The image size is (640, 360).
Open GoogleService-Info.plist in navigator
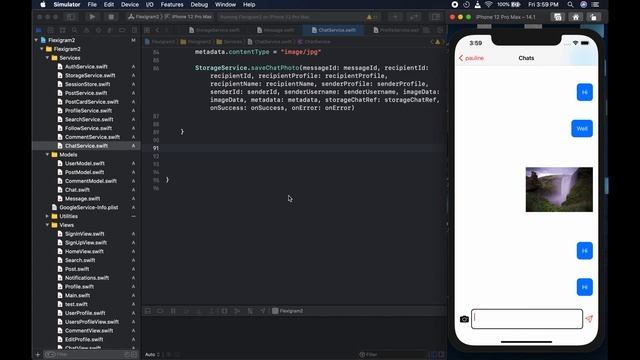[x=89, y=207]
